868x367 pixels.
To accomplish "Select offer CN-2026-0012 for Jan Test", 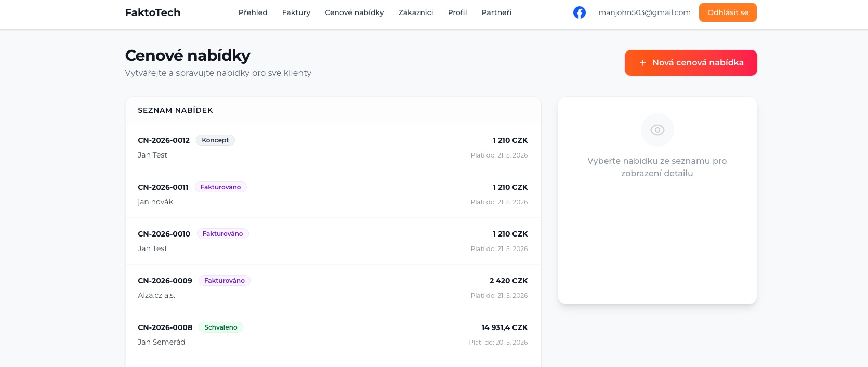I will (333, 148).
